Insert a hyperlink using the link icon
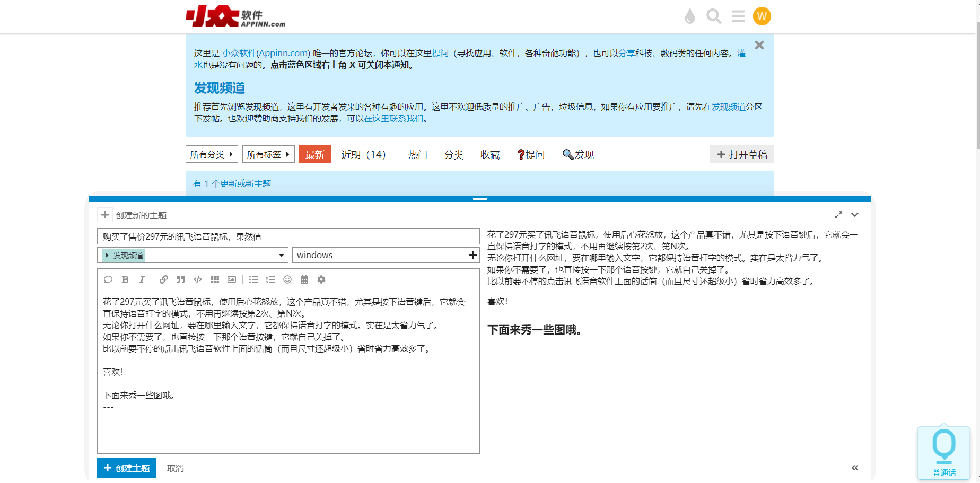 (164, 279)
